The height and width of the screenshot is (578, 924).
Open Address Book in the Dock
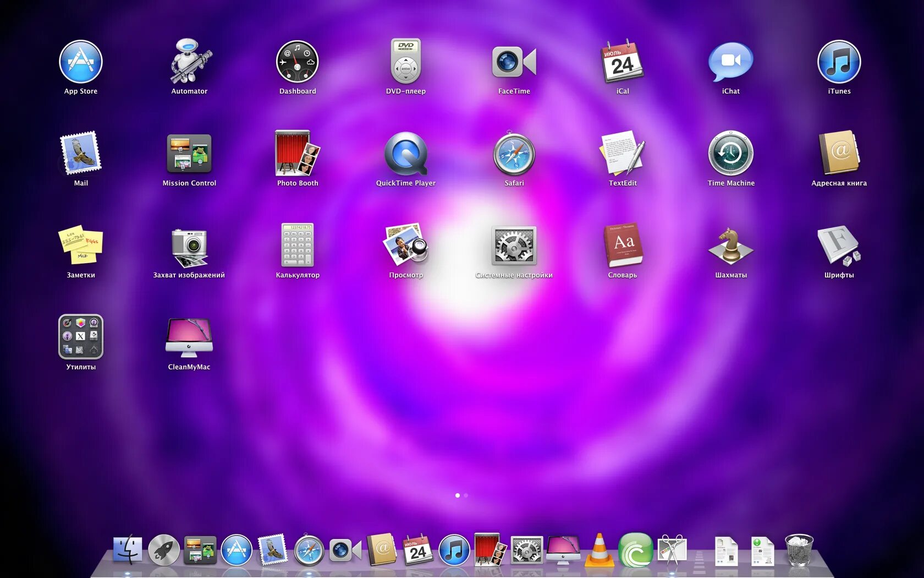[382, 549]
